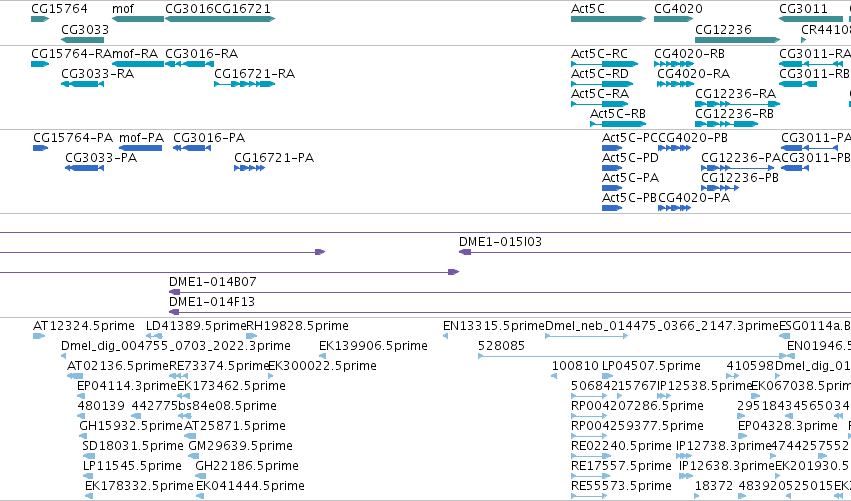Open EST GH22186.5prime
This screenshot has width=851, height=501.
(x=247, y=467)
